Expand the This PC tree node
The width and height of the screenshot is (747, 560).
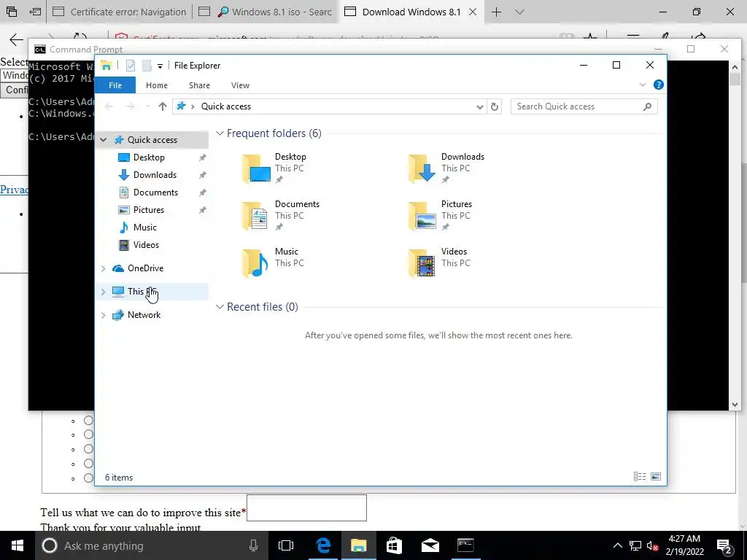(104, 292)
